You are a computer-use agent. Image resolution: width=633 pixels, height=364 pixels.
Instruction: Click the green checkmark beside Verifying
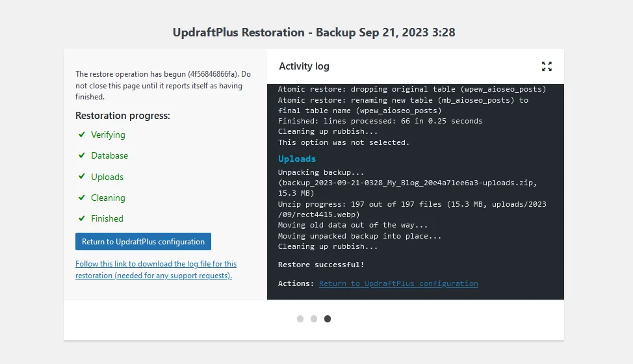81,135
